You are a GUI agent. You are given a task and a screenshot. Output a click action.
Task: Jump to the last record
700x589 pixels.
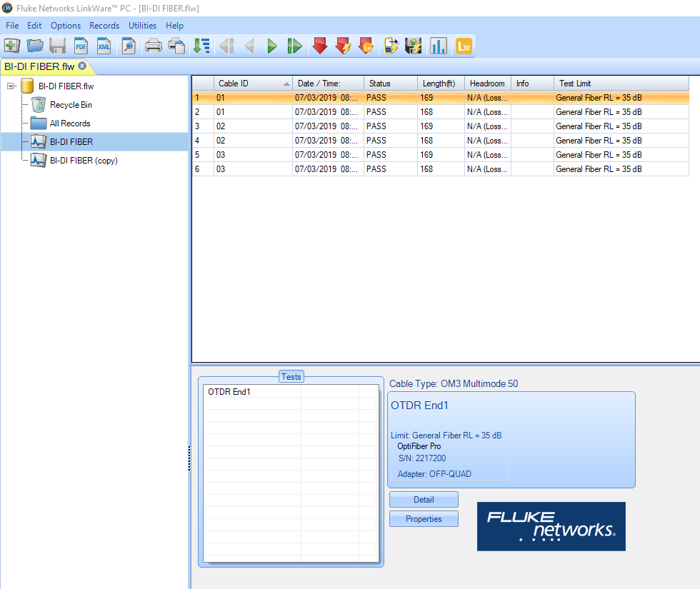294,46
